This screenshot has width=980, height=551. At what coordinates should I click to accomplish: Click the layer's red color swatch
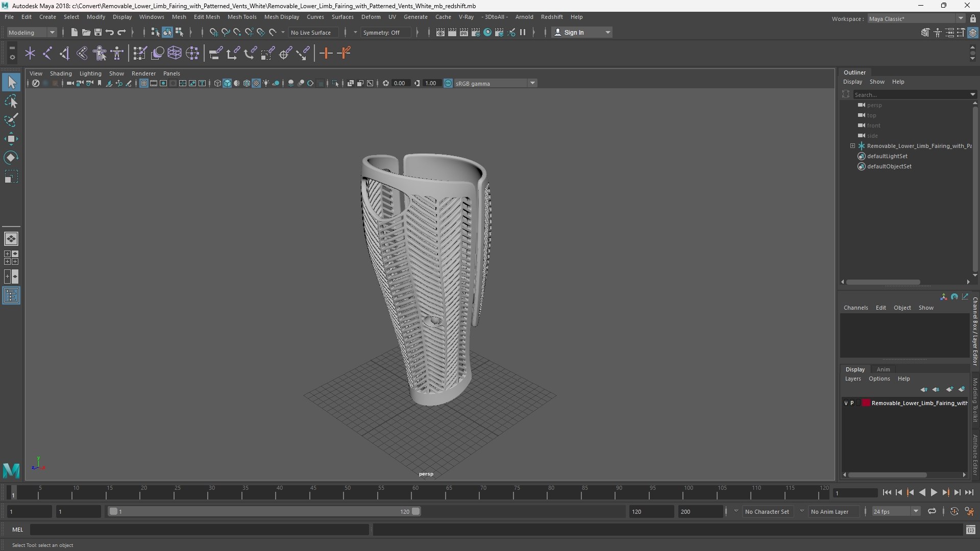point(866,403)
